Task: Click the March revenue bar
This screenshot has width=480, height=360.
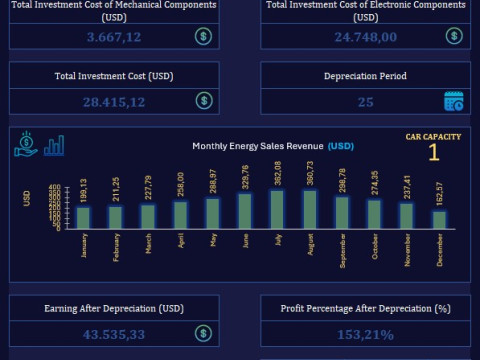Action: (x=148, y=217)
